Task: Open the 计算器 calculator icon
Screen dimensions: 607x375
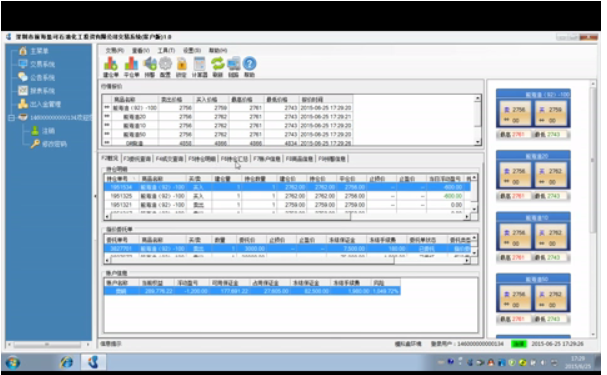Action: coord(199,67)
